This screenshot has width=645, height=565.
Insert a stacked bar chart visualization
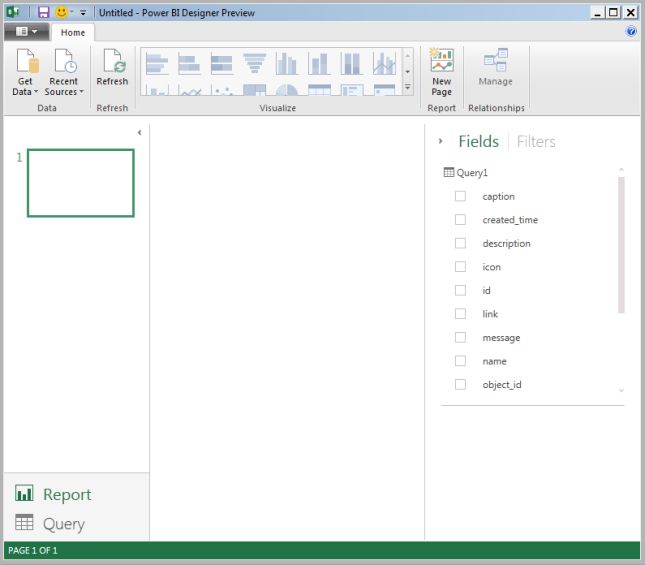pyautogui.click(x=189, y=64)
